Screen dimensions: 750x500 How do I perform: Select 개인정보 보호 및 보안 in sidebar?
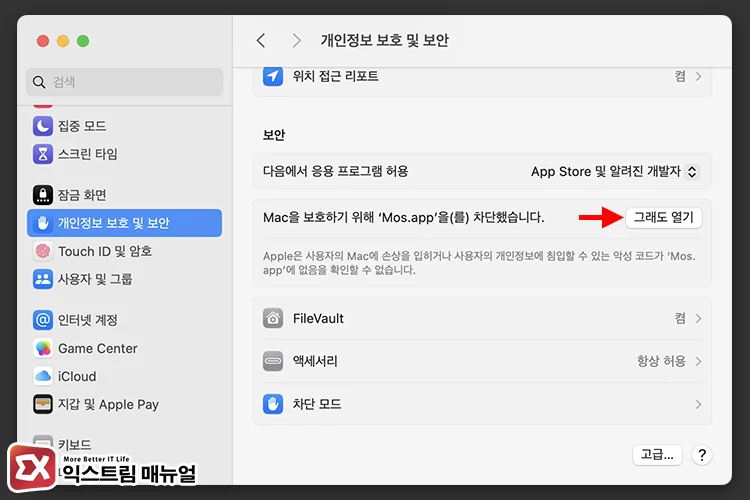pos(124,223)
